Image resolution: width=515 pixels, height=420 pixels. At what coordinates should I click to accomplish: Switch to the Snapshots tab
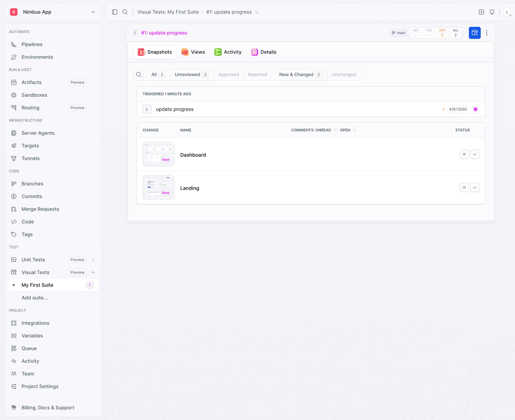tap(155, 52)
